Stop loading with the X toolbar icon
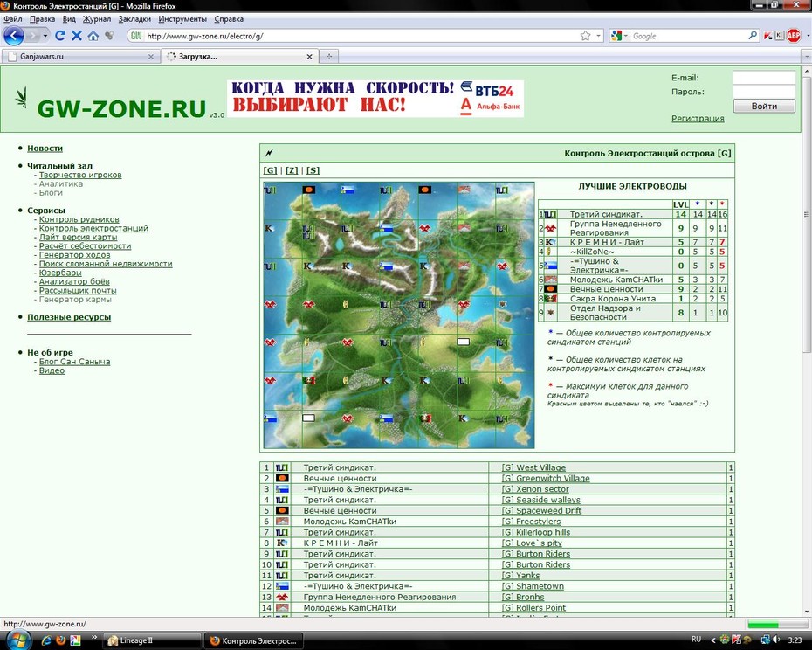This screenshot has width=812, height=650. pyautogui.click(x=77, y=36)
